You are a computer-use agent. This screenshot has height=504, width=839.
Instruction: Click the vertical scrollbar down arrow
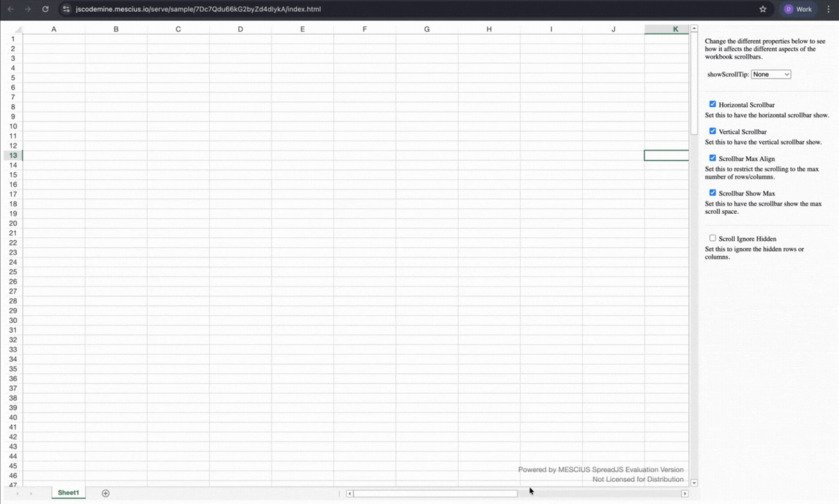(x=694, y=482)
